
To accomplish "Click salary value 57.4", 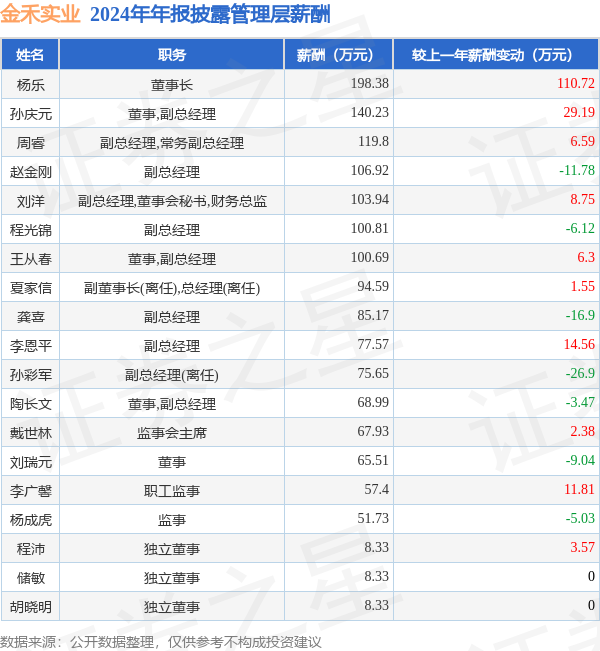I will 376,489.
